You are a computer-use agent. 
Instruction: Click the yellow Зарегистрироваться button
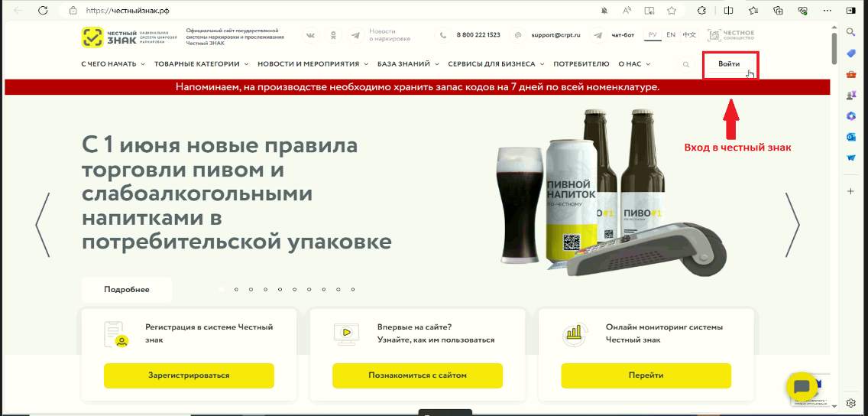189,375
